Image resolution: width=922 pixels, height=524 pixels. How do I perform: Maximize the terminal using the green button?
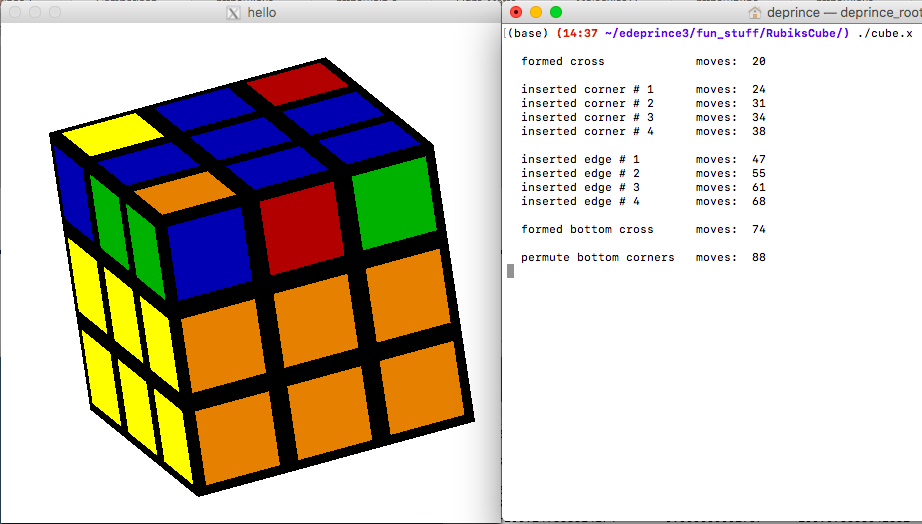(556, 12)
